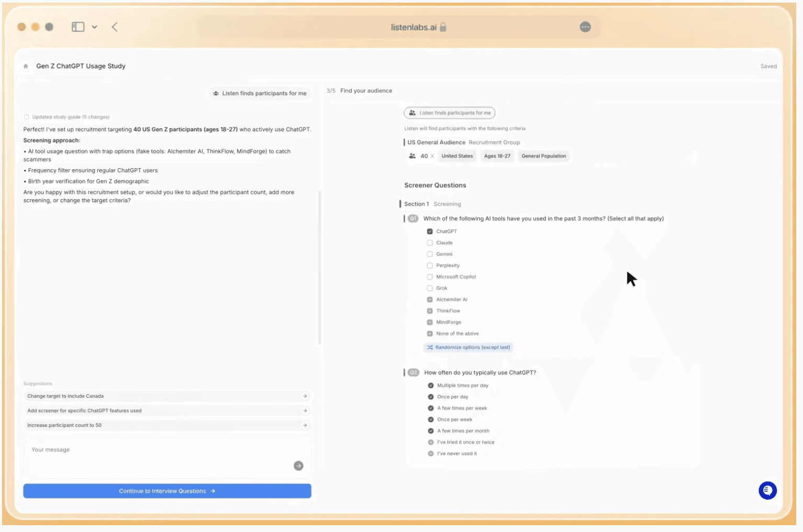Click the lock icon beside listenlabs.ai

pos(443,27)
